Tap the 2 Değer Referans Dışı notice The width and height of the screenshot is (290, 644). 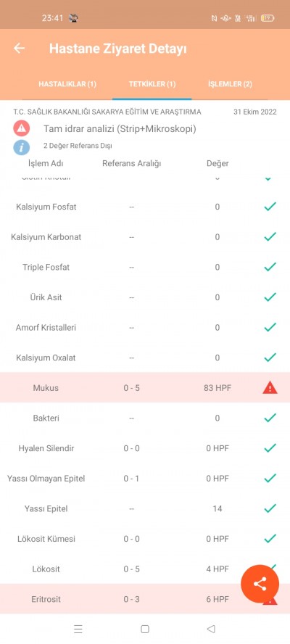point(78,146)
